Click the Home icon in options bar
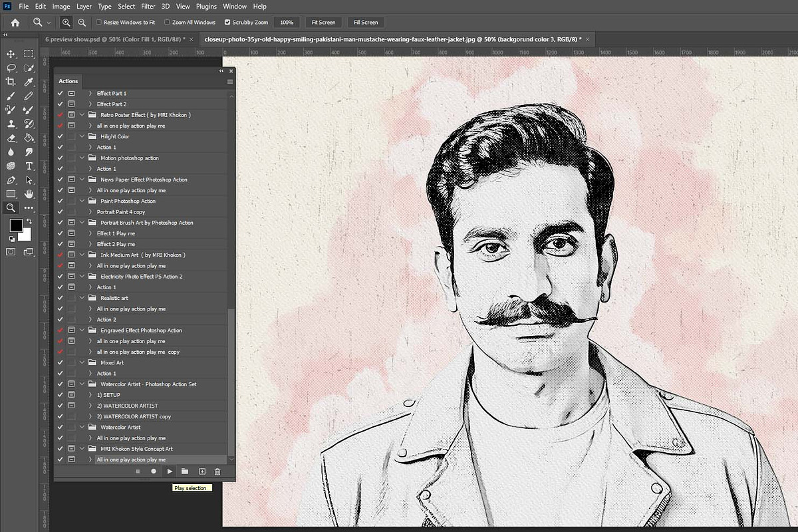The width and height of the screenshot is (798, 532). [x=15, y=22]
